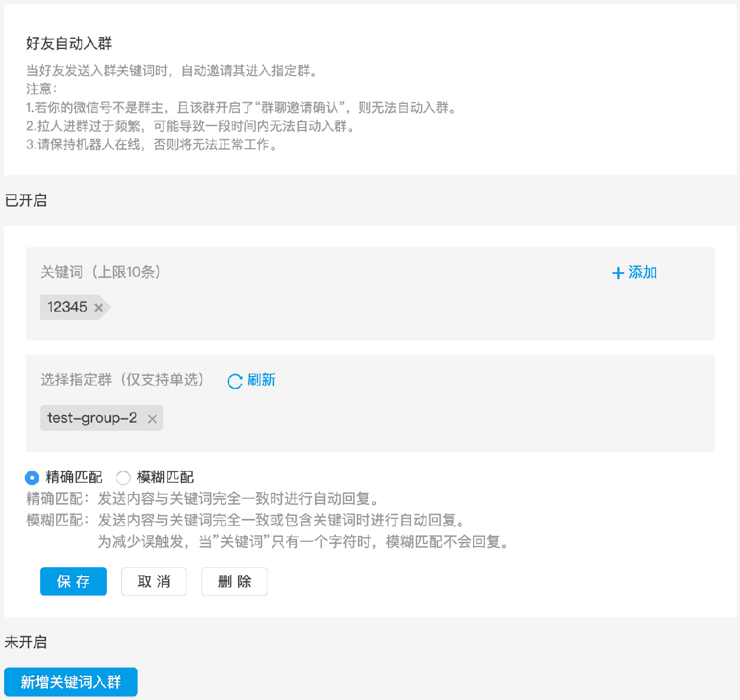740x700 pixels.
Task: Click the note about 群聊邀请确认
Action: click(x=242, y=107)
